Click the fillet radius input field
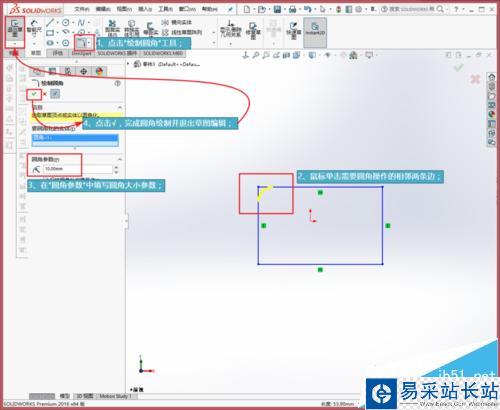Image resolution: width=500 pixels, height=410 pixels. pos(78,169)
